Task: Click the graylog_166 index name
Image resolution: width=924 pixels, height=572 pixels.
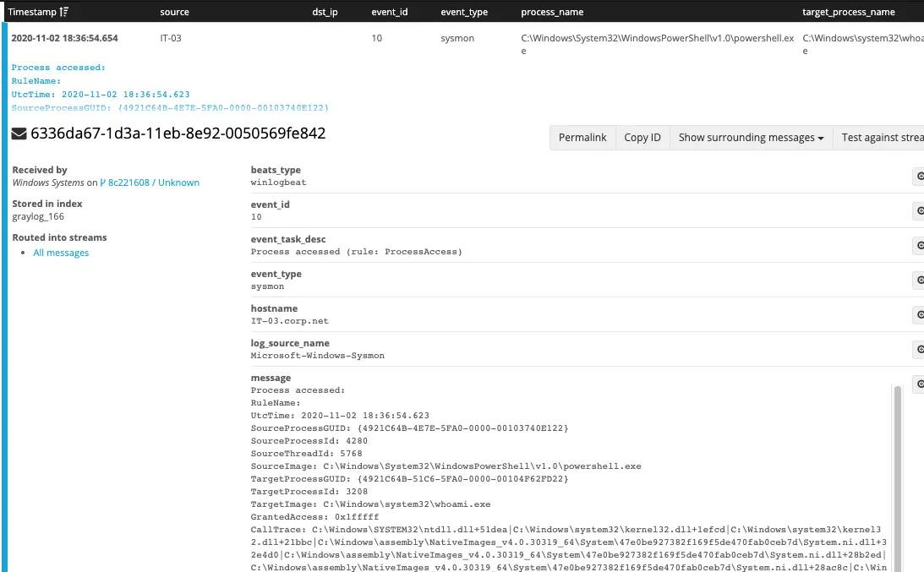Action: pos(38,216)
